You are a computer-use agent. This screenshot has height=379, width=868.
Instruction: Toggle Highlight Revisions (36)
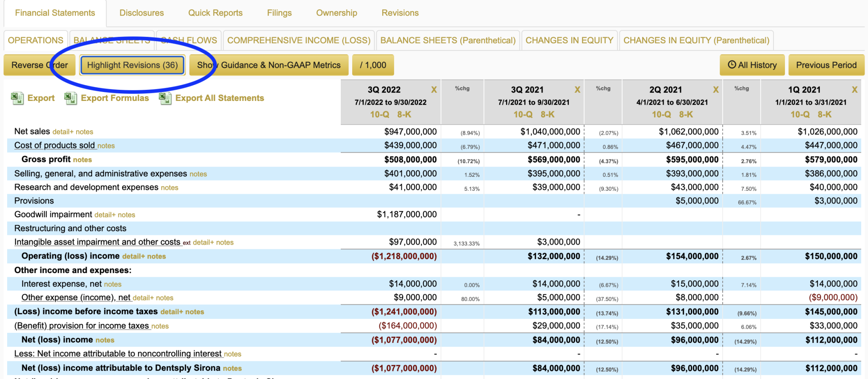132,65
